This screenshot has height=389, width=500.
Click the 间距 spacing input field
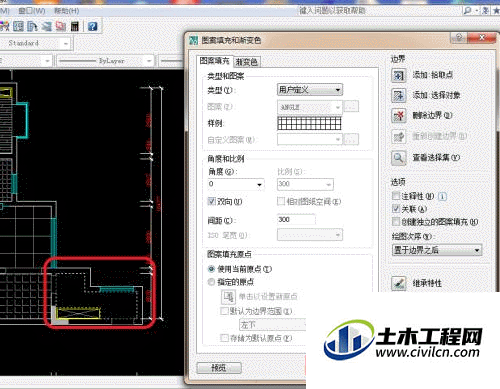point(296,219)
